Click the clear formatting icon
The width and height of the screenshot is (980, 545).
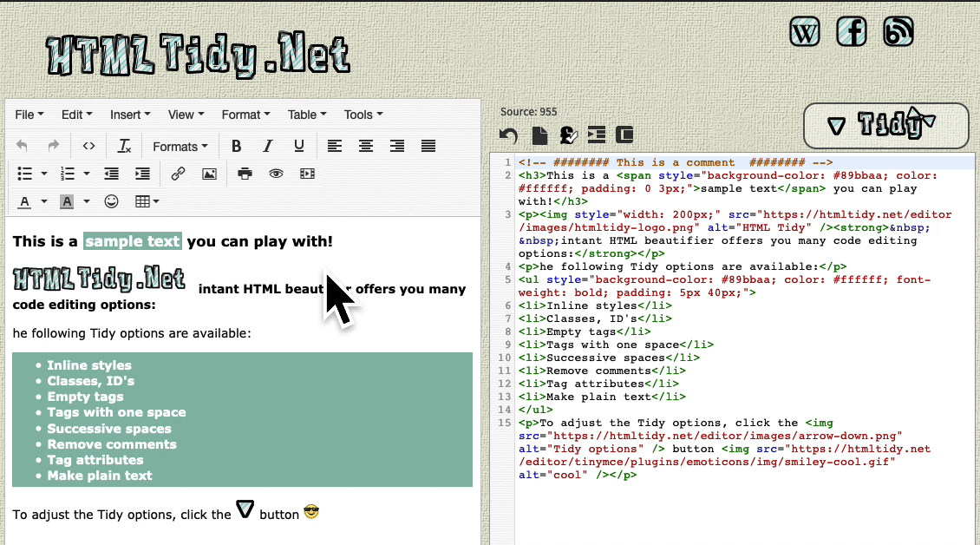[x=125, y=147]
